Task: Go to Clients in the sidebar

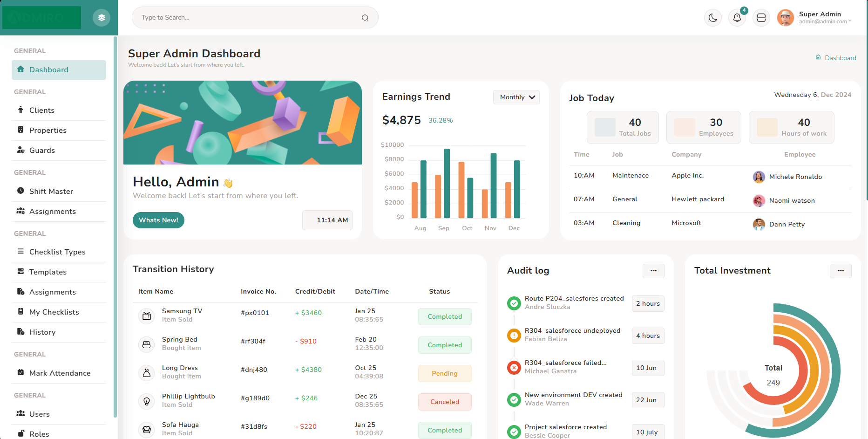Action: [x=42, y=110]
